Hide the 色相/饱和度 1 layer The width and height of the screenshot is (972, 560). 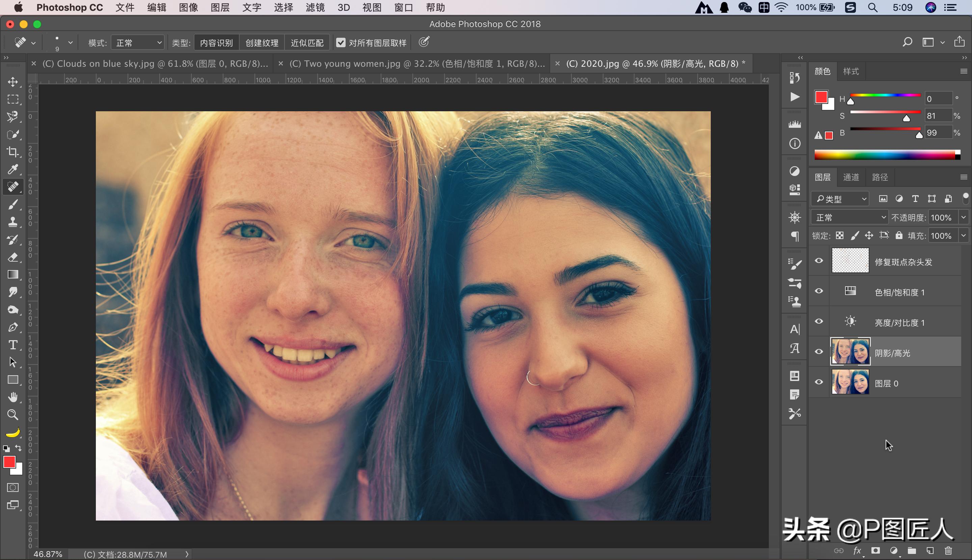pos(819,291)
